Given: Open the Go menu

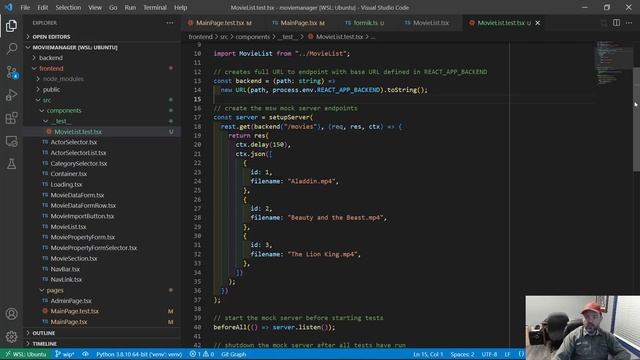Looking at the screenshot, I should (113, 7).
